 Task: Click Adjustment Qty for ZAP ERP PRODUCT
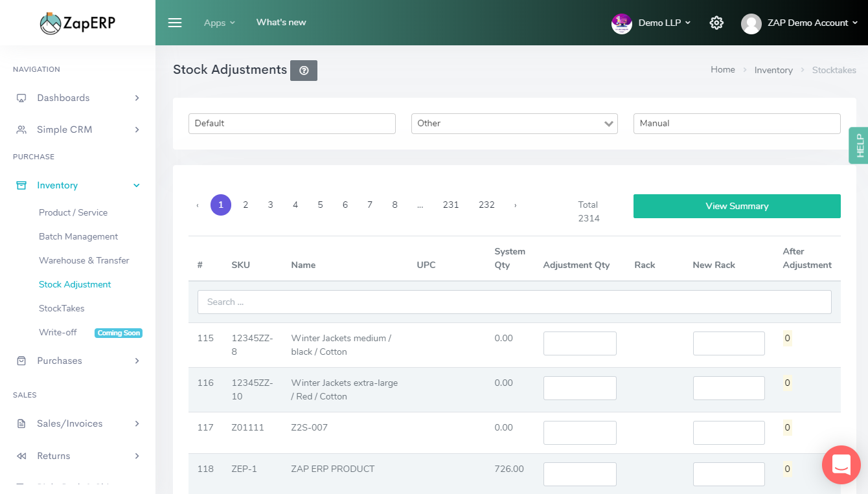point(580,475)
